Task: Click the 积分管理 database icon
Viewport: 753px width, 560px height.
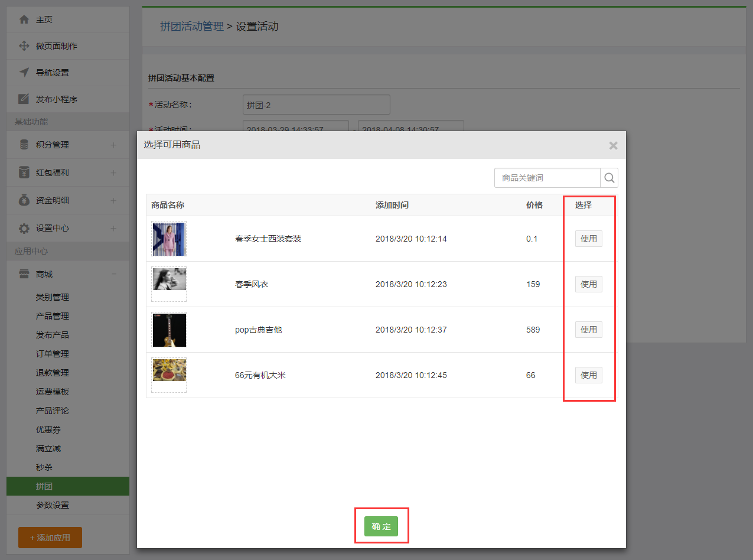Action: click(x=24, y=145)
